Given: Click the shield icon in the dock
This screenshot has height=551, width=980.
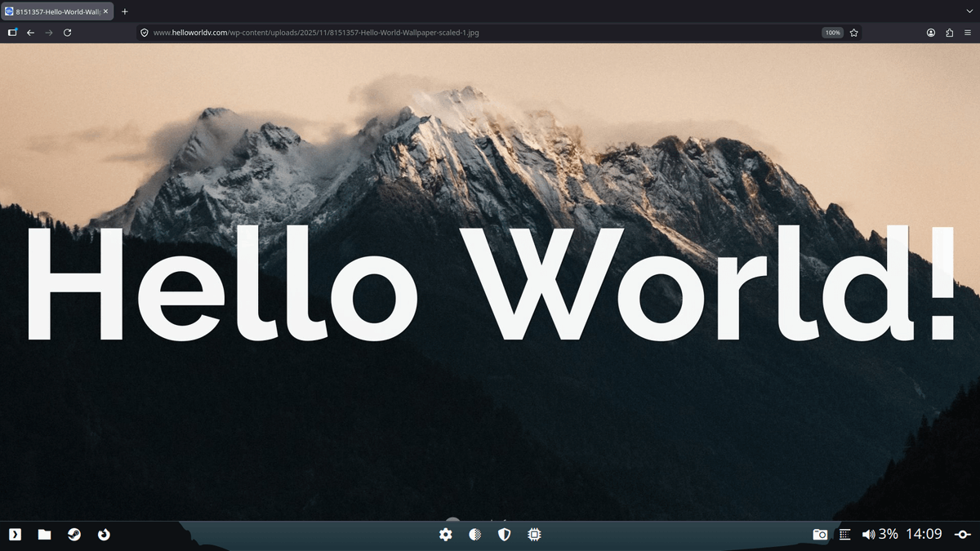Looking at the screenshot, I should click(504, 535).
